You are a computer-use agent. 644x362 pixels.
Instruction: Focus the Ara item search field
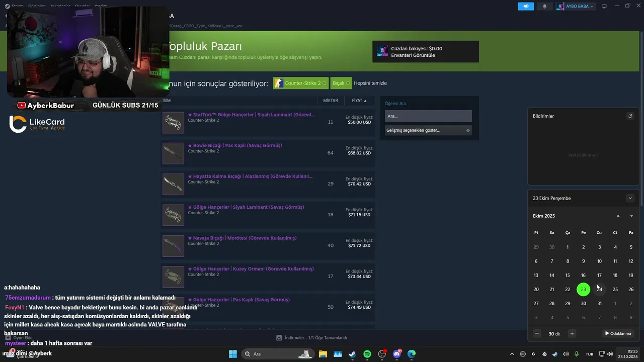[428, 116]
